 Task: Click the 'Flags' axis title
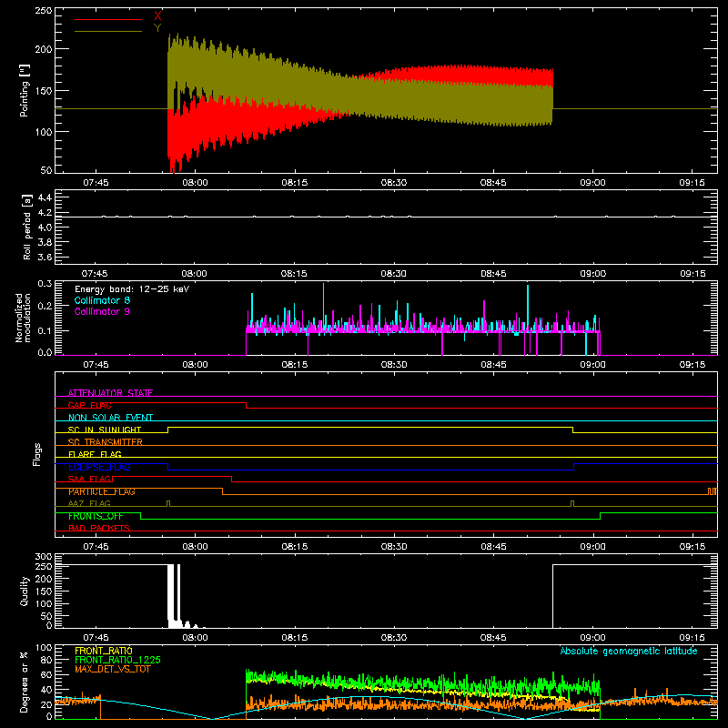(x=36, y=454)
